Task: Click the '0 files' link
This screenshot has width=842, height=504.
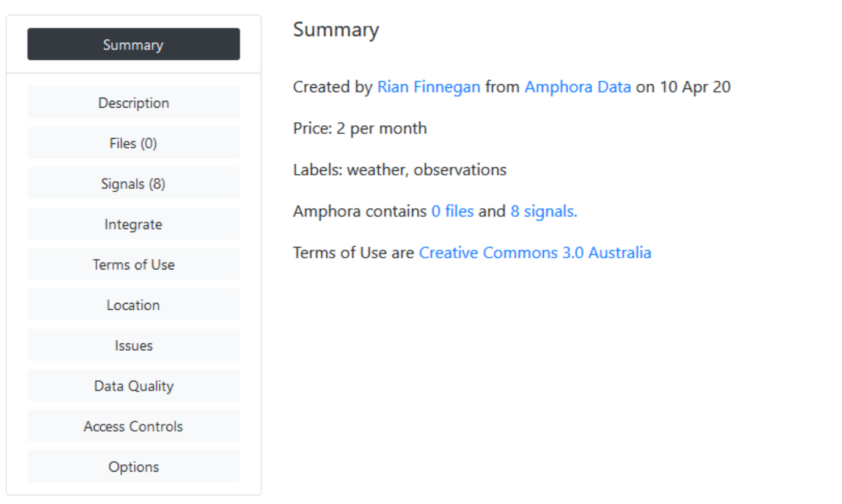Action: tap(453, 211)
